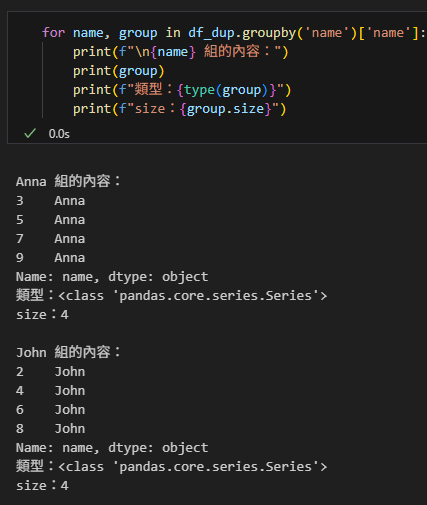Click output row '7 Anna'
Image resolution: width=427 pixels, height=505 pixels.
(x=50, y=239)
